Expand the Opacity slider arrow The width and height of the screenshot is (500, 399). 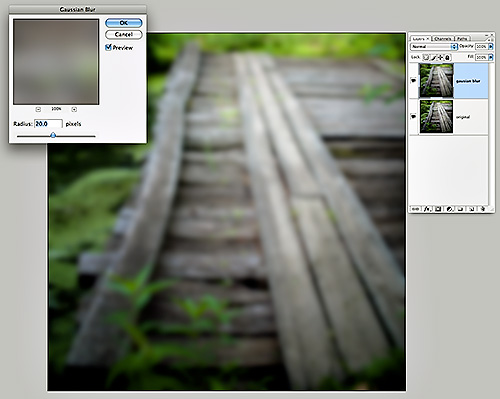491,47
